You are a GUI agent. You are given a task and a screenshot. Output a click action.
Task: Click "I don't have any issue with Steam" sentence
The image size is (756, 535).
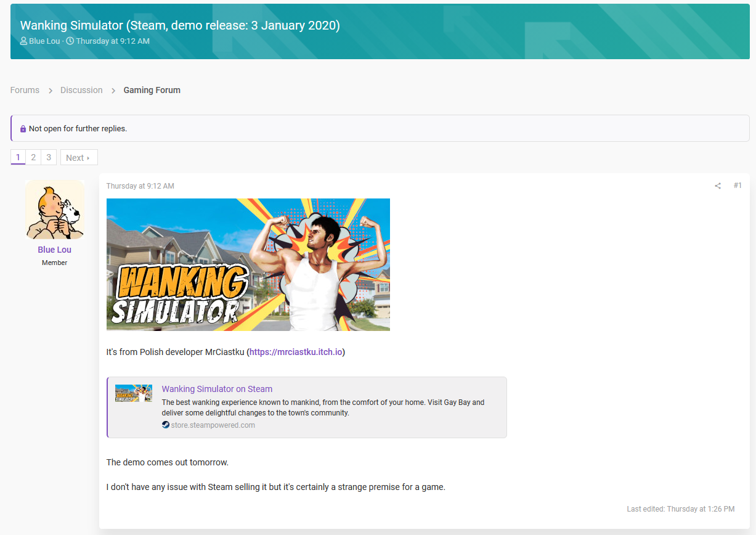275,487
